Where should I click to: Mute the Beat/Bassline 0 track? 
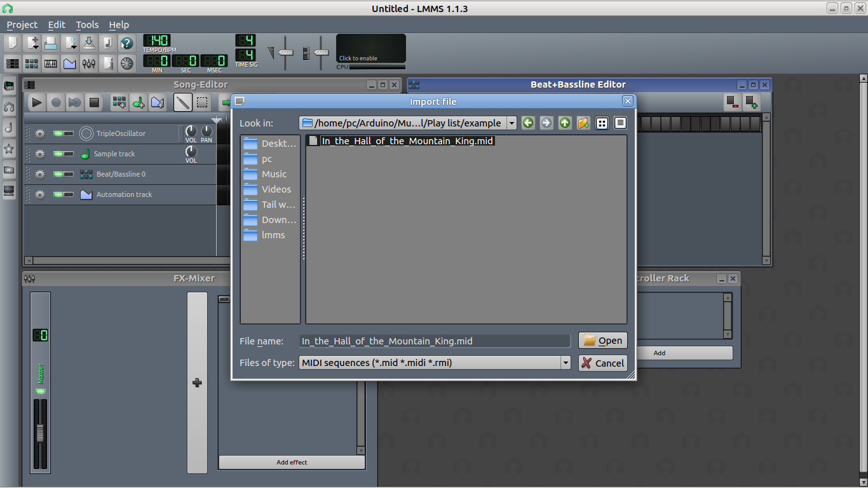pyautogui.click(x=58, y=174)
